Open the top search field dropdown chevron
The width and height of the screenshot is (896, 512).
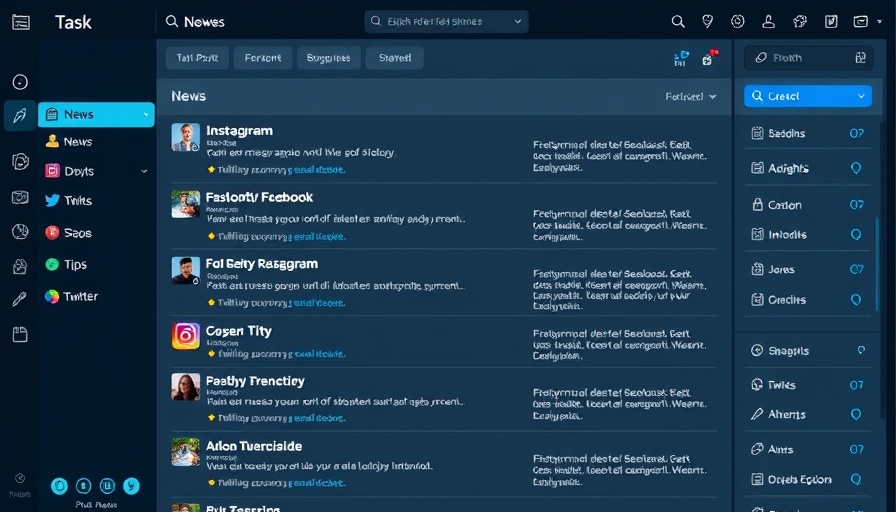click(518, 22)
